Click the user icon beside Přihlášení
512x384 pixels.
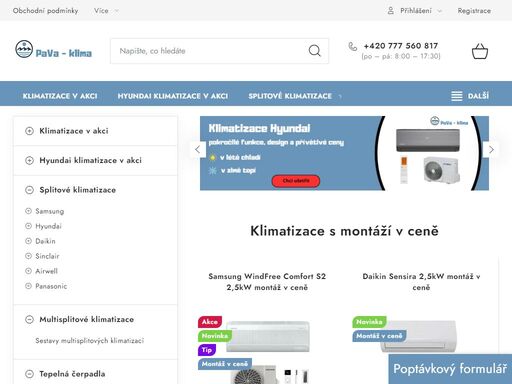391,11
